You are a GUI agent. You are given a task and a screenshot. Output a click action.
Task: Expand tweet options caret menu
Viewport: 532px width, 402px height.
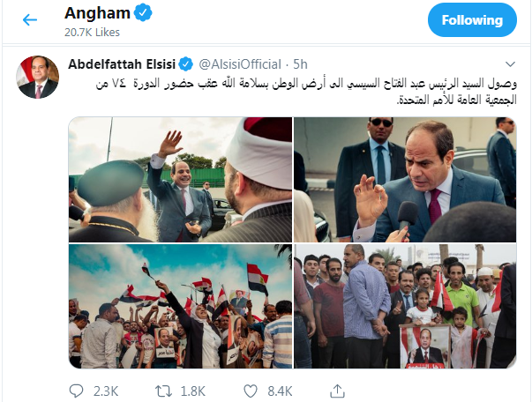pyautogui.click(x=510, y=63)
